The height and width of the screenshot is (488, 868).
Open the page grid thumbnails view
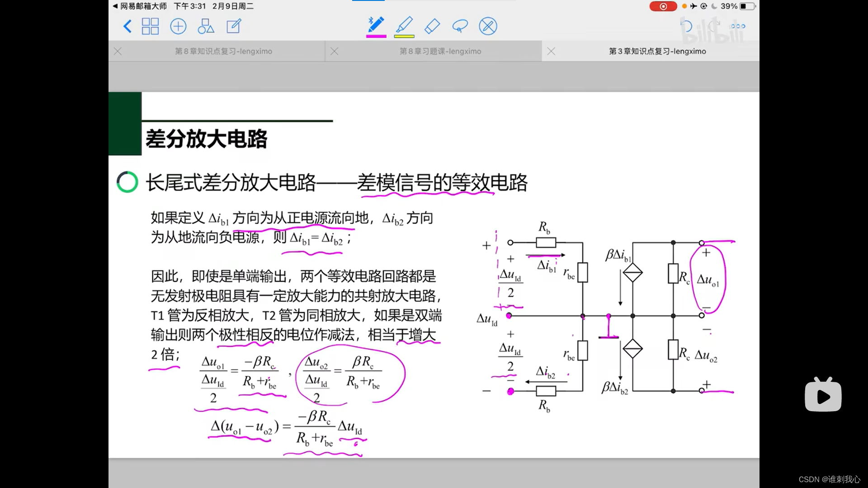coord(150,26)
